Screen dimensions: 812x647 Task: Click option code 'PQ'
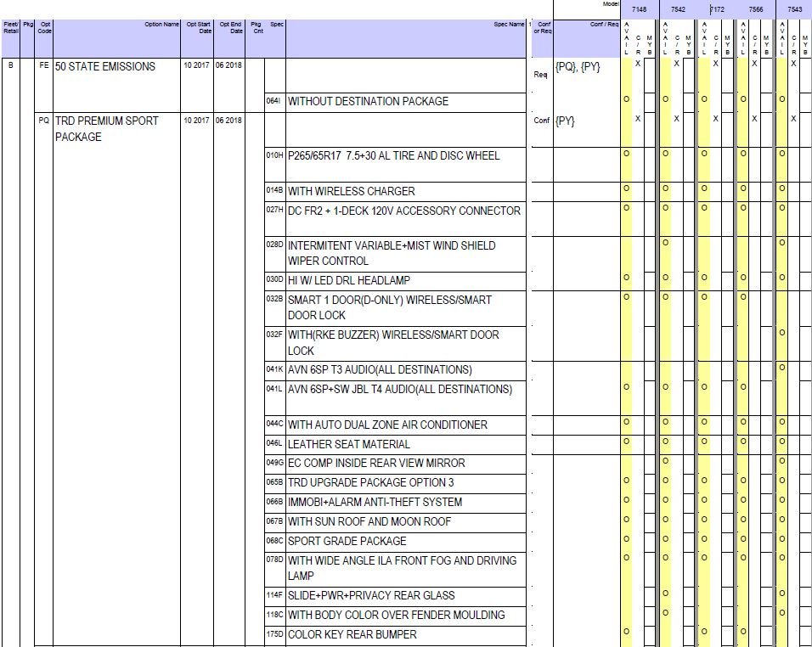click(x=44, y=120)
